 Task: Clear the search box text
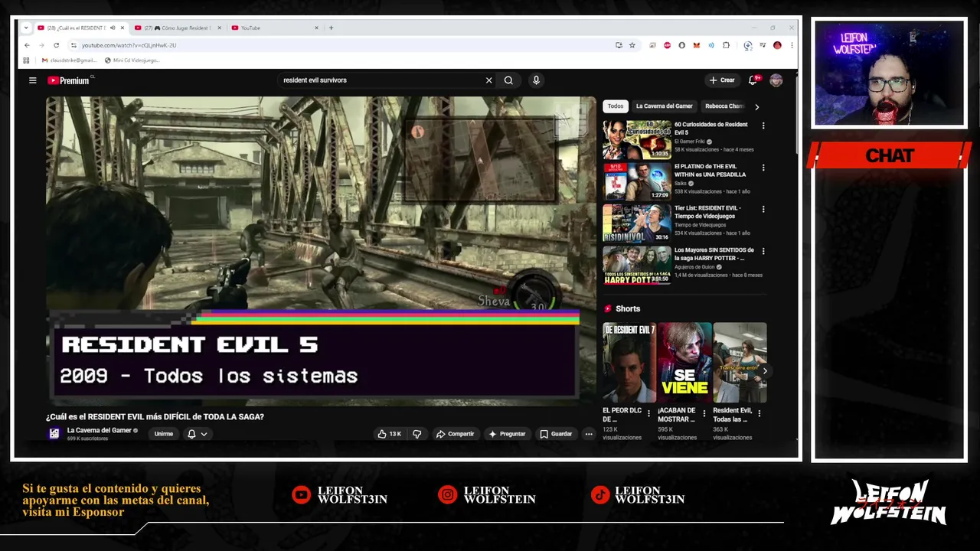click(488, 80)
